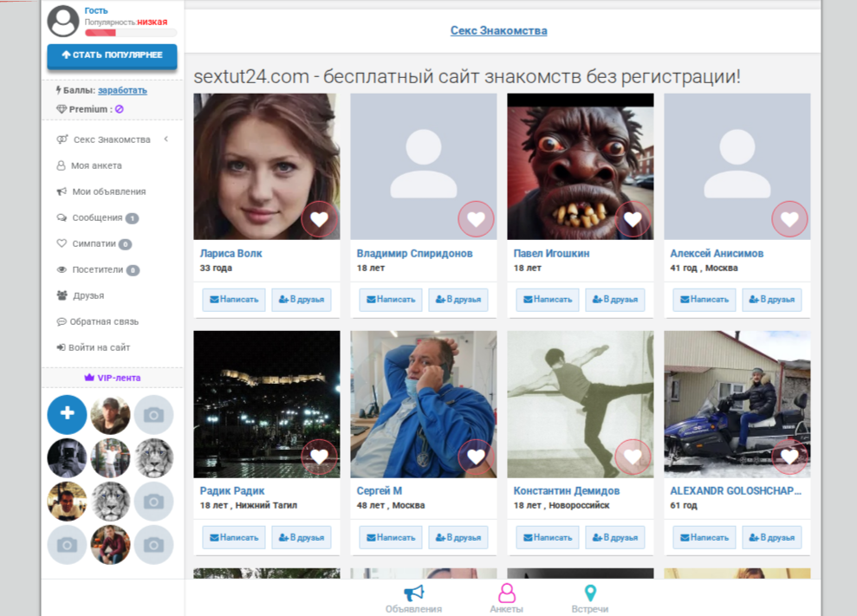The image size is (857, 616).
Task: Open Радик Радик night city photo
Action: 267,405
